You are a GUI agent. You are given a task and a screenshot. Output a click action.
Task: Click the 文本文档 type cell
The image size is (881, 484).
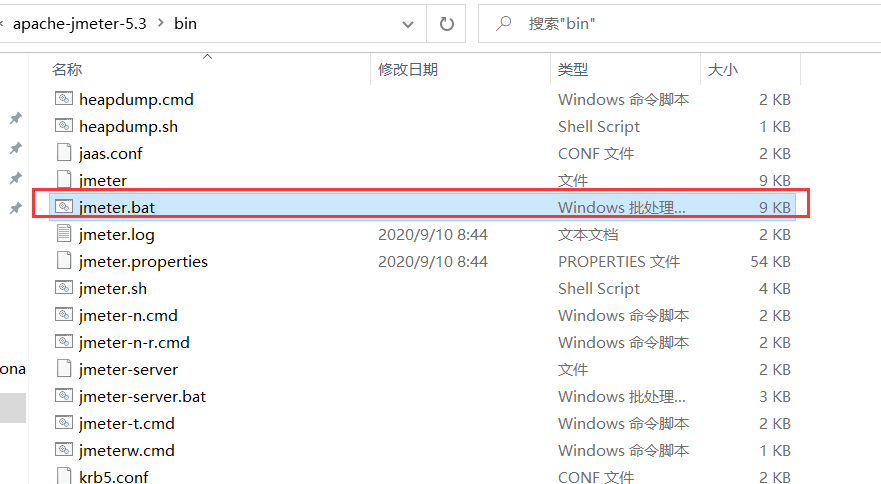coord(588,234)
